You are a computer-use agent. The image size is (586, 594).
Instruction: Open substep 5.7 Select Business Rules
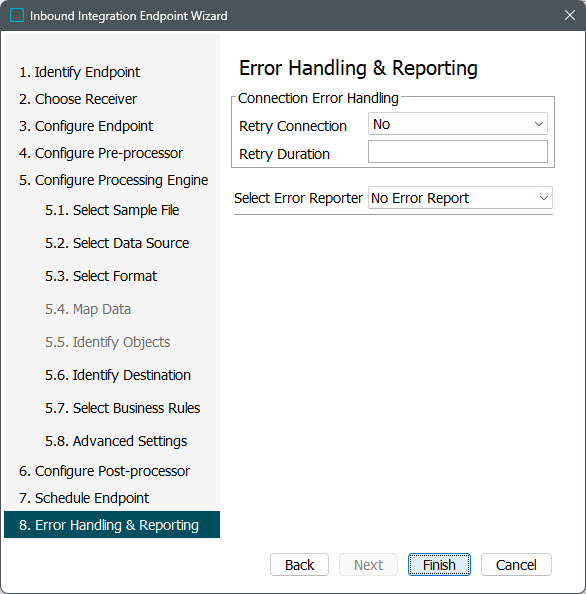pos(123,408)
